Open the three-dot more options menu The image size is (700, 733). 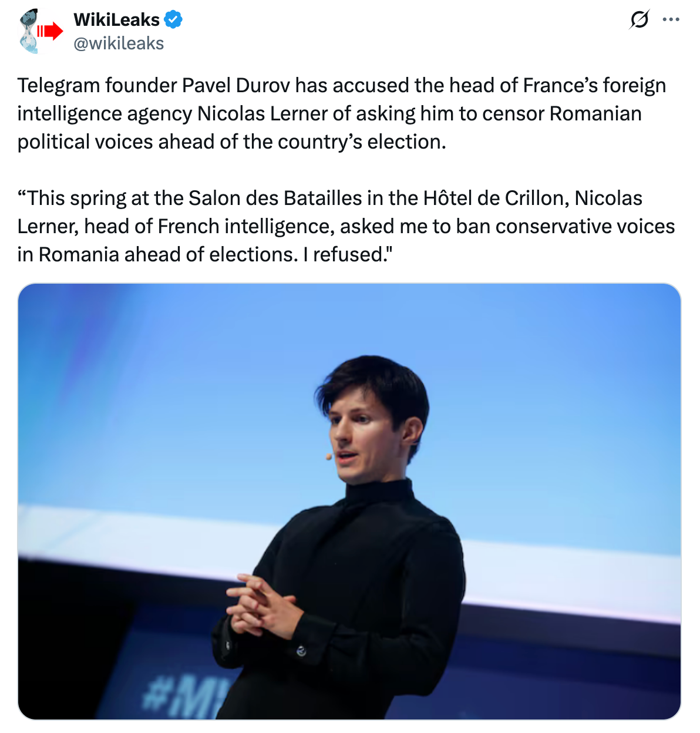pos(671,20)
